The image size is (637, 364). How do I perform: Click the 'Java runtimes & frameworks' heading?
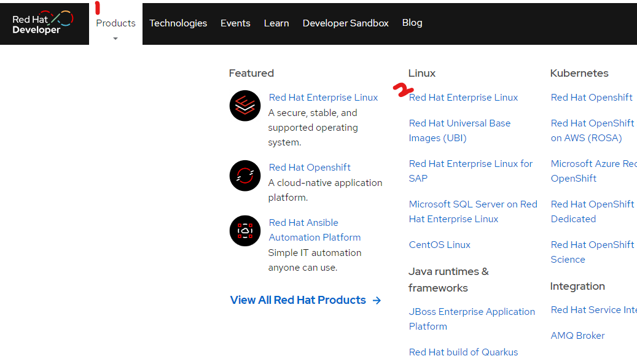pos(448,279)
